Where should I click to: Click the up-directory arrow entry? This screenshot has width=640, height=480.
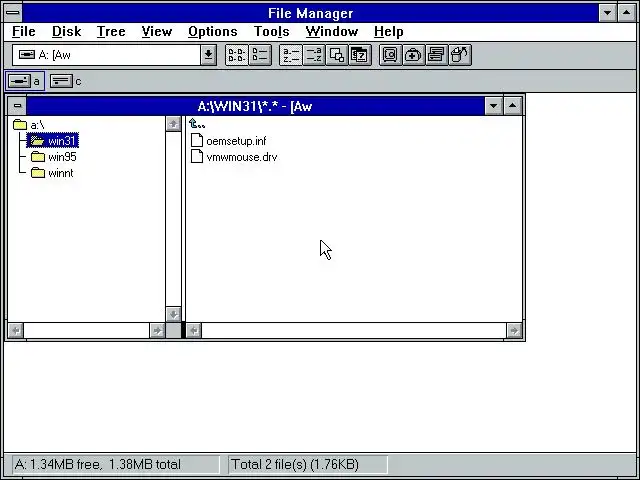pos(197,124)
